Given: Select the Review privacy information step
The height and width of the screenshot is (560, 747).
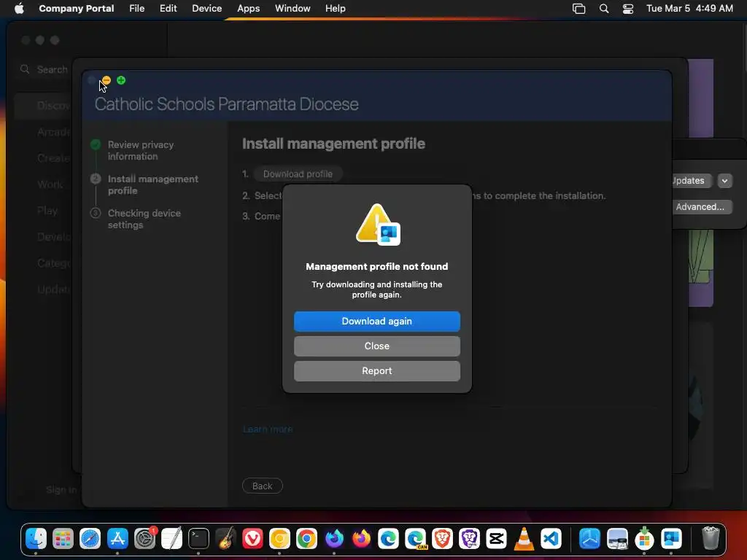Looking at the screenshot, I should 141,150.
